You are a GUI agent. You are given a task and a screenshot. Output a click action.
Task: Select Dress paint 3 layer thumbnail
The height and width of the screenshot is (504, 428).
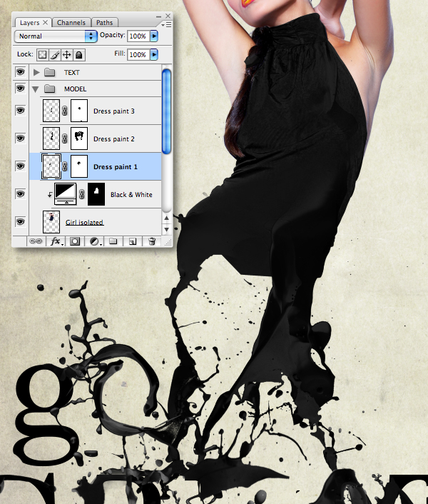tap(51, 111)
